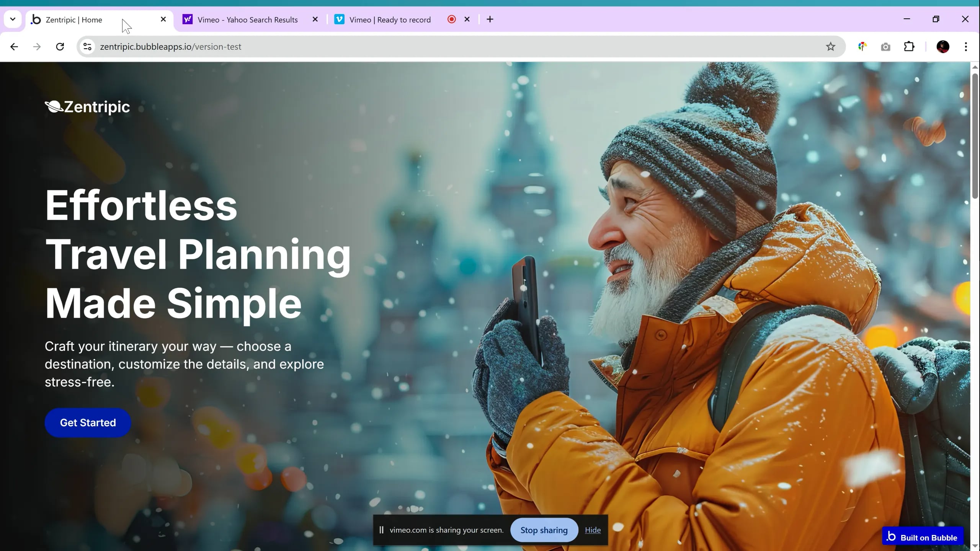The height and width of the screenshot is (551, 980).
Task: Switch to Zentripic | Home tab
Action: tap(100, 20)
